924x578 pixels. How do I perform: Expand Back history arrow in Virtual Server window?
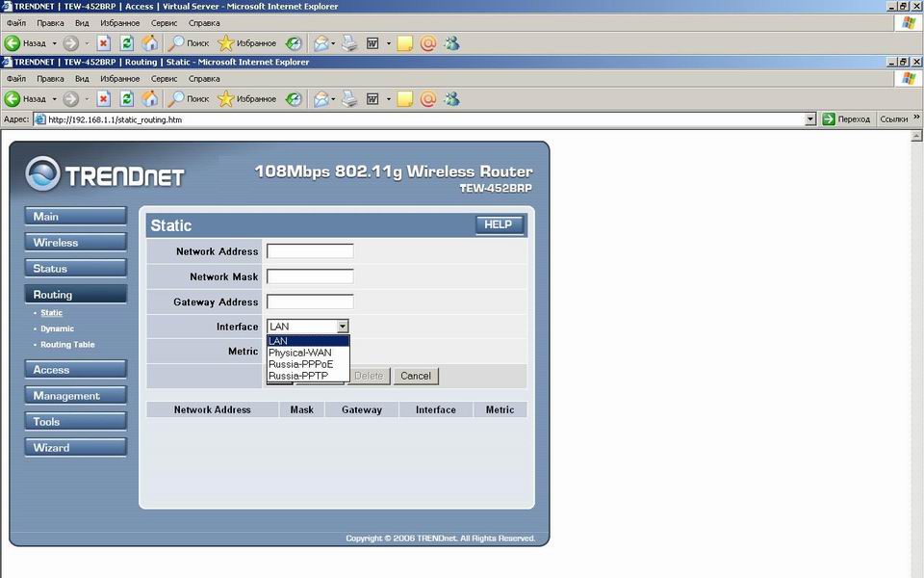click(x=54, y=43)
